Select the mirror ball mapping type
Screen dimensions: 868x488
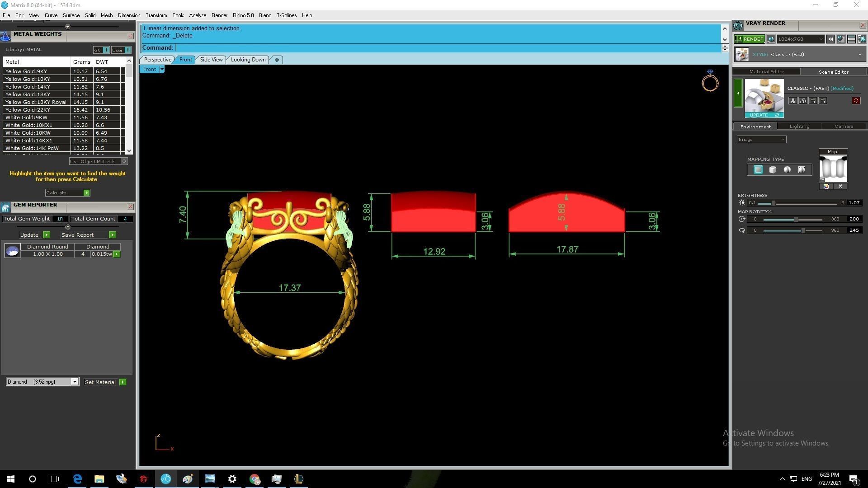click(802, 170)
